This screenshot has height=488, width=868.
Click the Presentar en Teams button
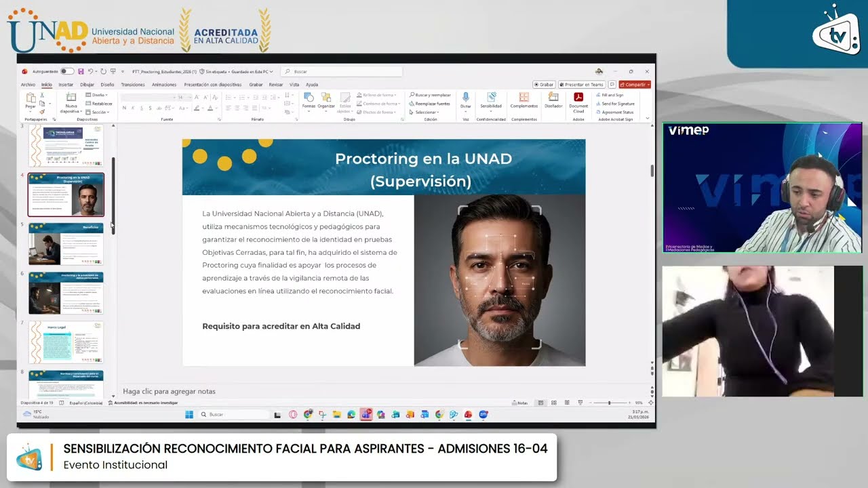pos(581,85)
